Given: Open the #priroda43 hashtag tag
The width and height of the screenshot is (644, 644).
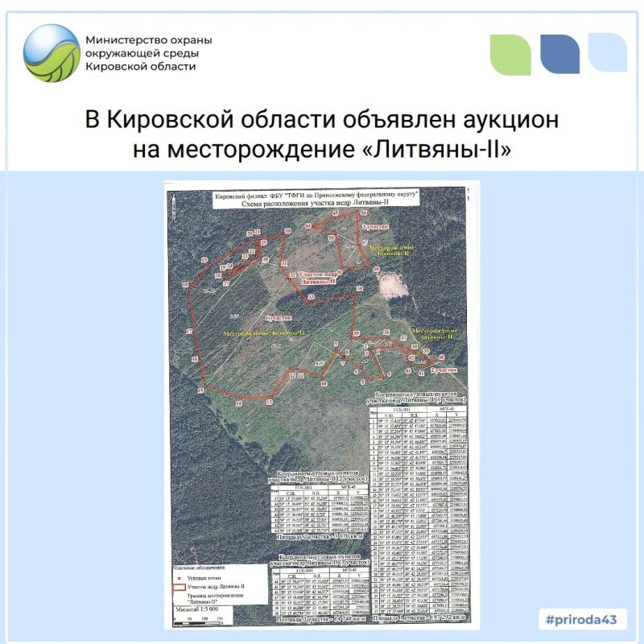Looking at the screenshot, I should click(x=582, y=619).
